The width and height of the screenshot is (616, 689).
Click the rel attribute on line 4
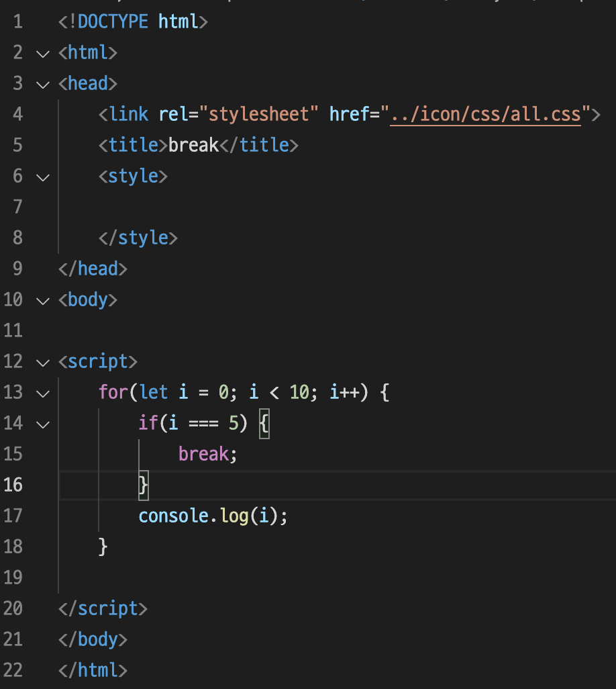[x=173, y=114]
